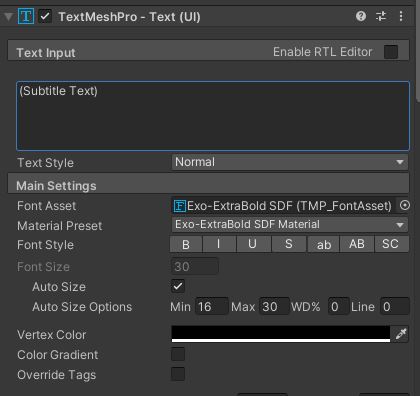420x396 pixels.
Task: Open the Text Style Normal dropdown
Action: [x=290, y=162]
